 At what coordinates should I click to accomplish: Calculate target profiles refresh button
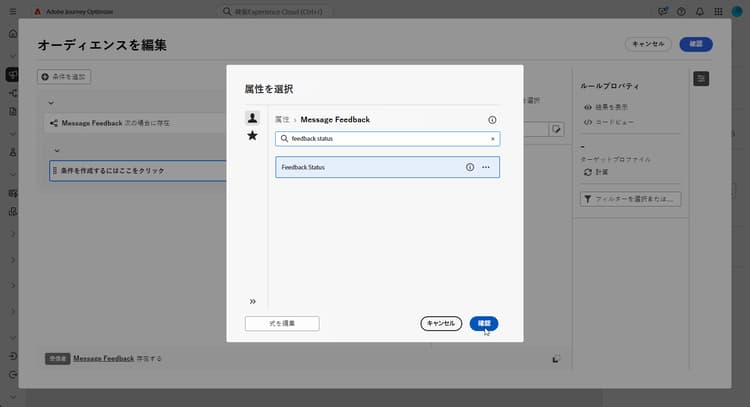(596, 172)
